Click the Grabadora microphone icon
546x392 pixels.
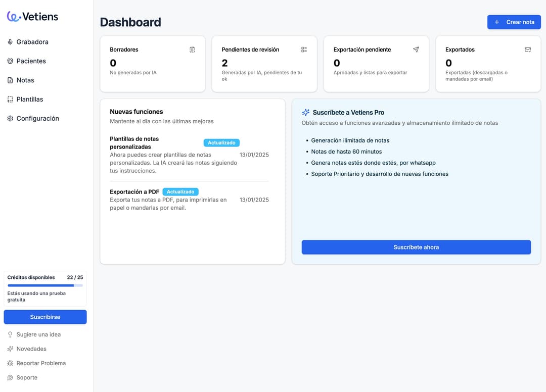(10, 42)
